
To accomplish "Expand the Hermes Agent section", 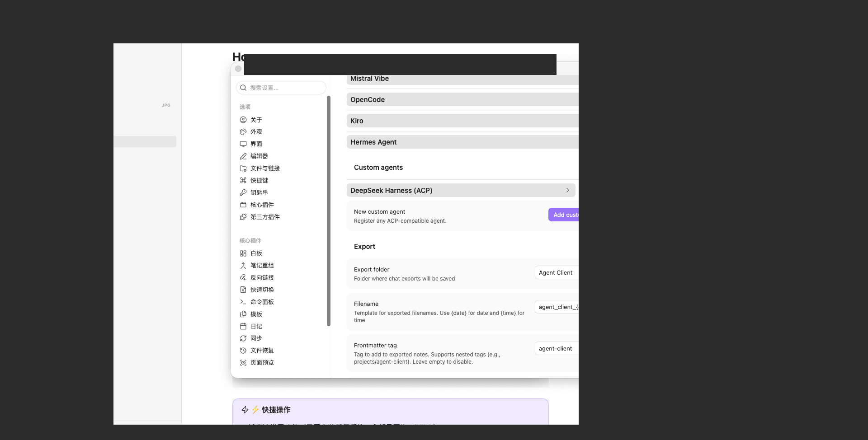I will [x=462, y=142].
